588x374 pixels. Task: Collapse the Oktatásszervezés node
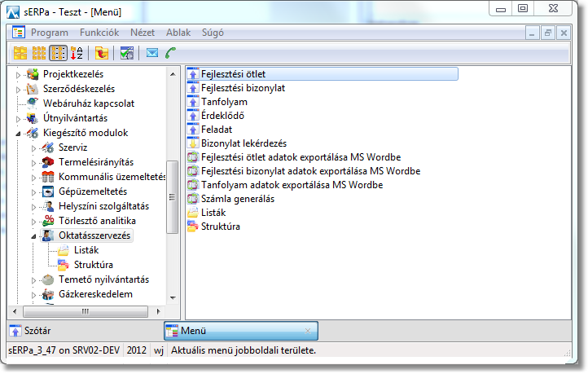33,236
